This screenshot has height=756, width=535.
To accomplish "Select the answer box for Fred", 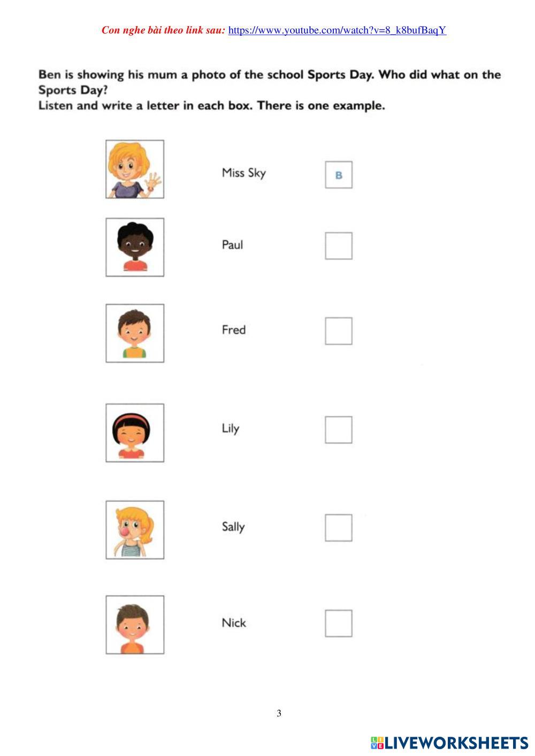I will (339, 331).
